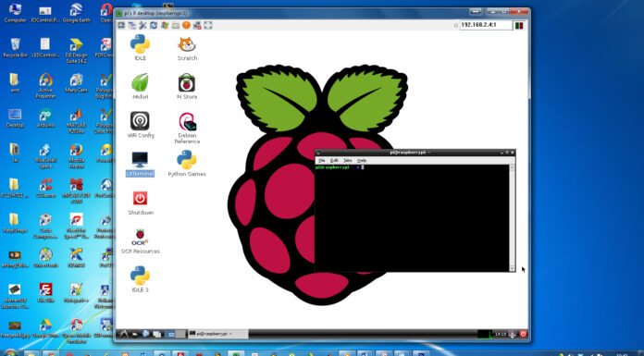644x356 pixels.
Task: Open the Edit menu in the LXTerminal window
Action: pos(334,160)
